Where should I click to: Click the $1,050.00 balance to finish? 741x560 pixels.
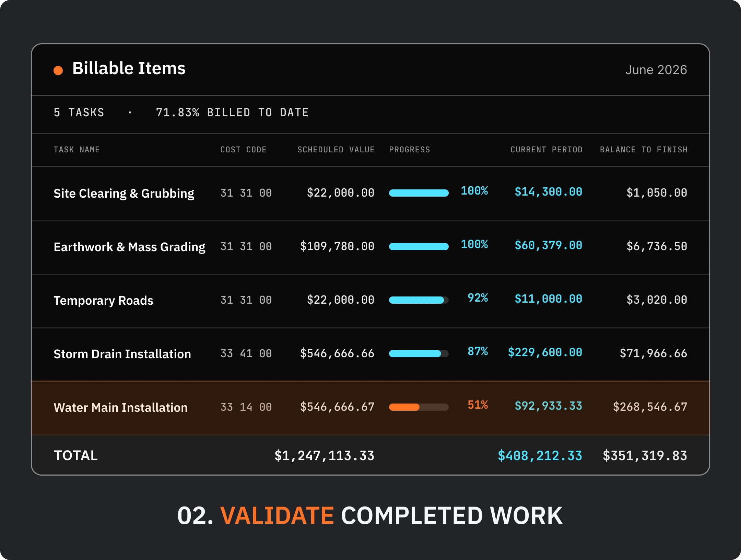[657, 193]
